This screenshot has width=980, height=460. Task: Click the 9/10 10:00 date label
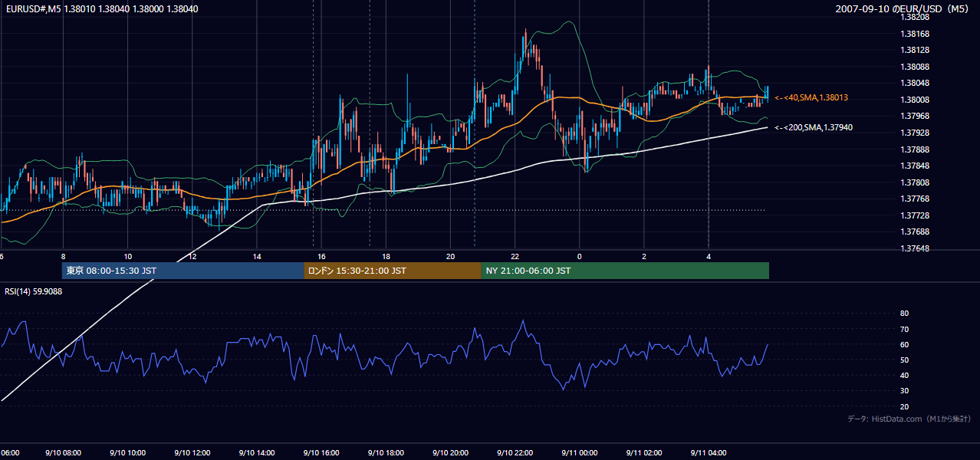pos(128,453)
